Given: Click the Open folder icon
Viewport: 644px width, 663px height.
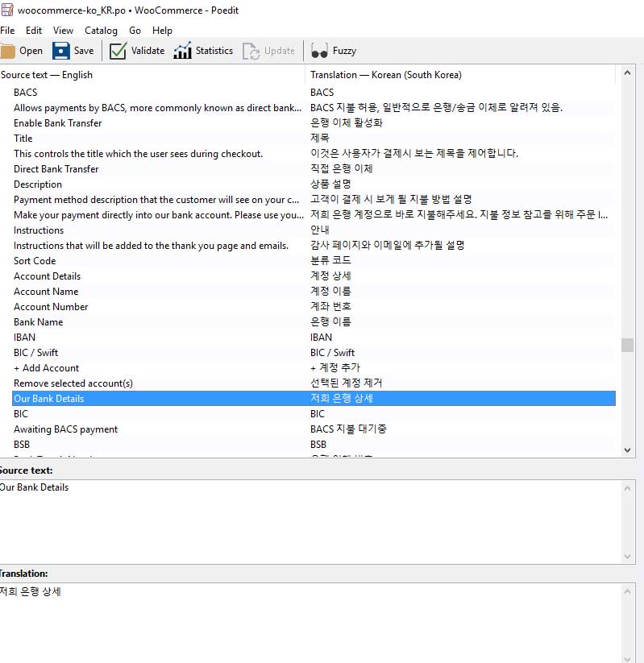Looking at the screenshot, I should point(8,51).
